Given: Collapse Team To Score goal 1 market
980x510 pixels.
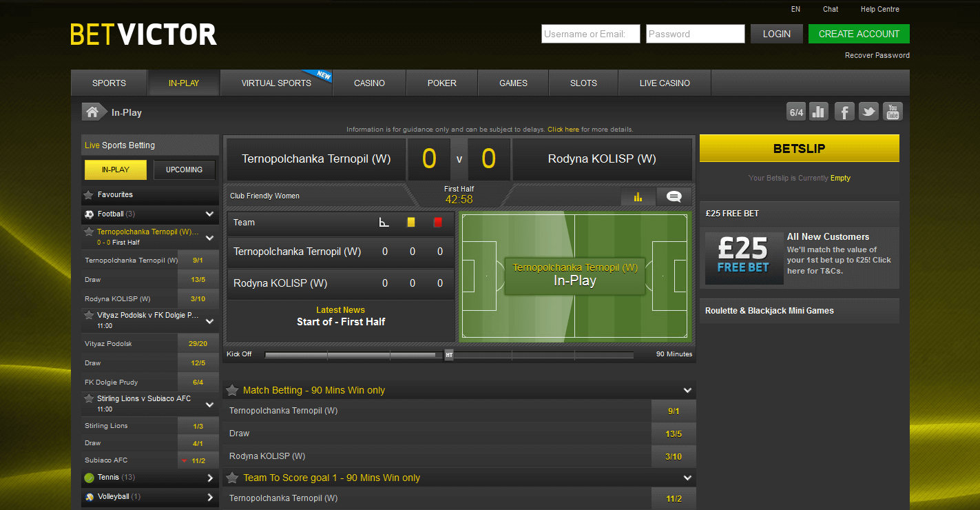Looking at the screenshot, I should [687, 478].
